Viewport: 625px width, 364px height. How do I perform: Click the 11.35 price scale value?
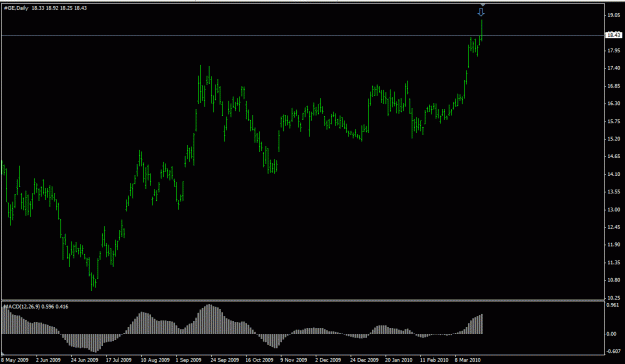pyautogui.click(x=614, y=263)
